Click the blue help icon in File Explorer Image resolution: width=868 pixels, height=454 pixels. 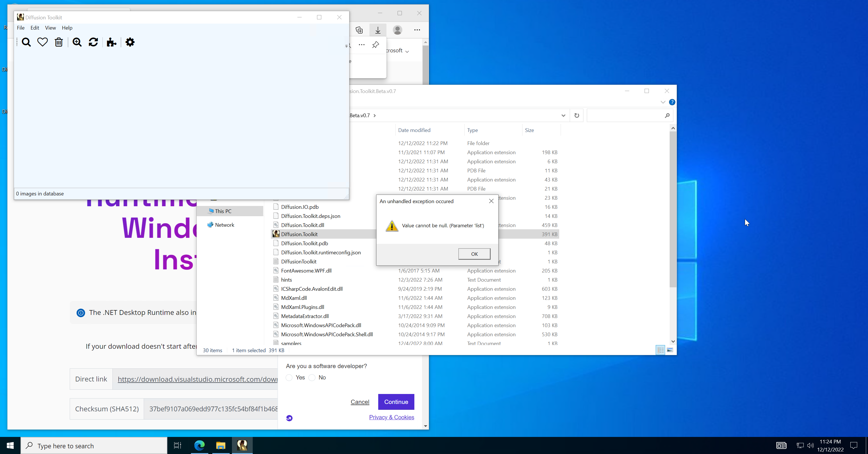tap(672, 102)
